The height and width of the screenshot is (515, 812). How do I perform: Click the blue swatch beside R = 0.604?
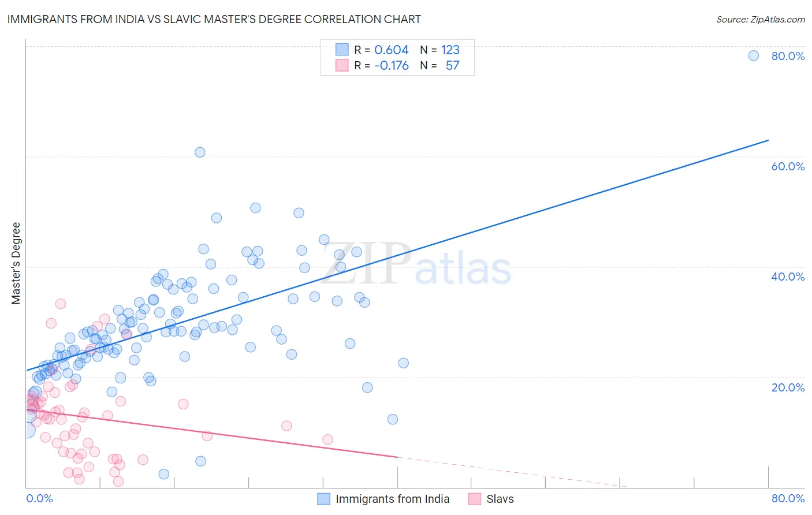click(x=342, y=50)
